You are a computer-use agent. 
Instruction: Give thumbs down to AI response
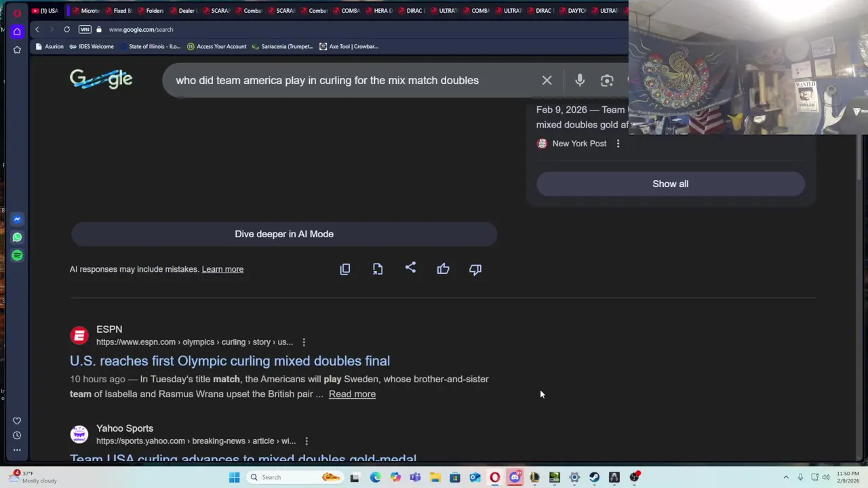(x=475, y=269)
